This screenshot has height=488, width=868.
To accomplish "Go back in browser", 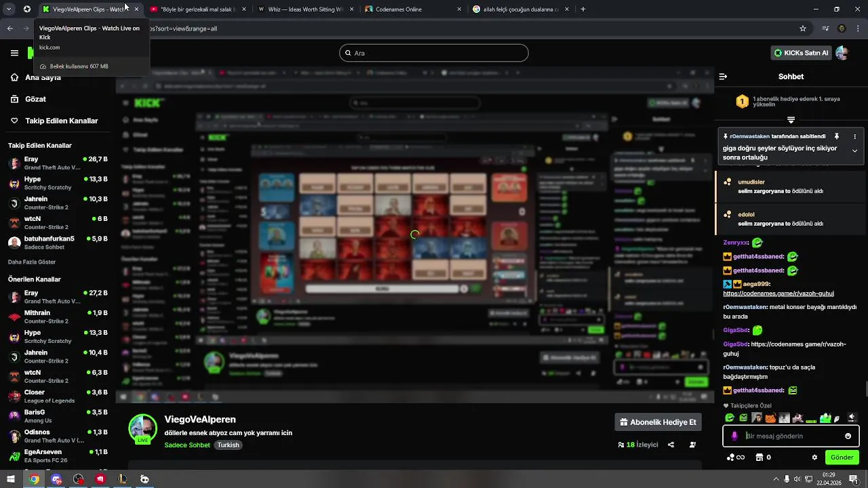I will tap(9, 28).
